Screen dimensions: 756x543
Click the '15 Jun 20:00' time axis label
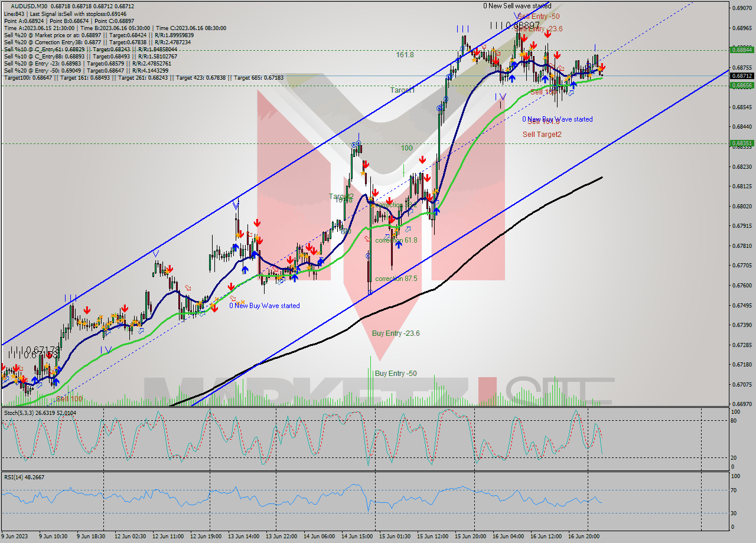tap(471, 537)
